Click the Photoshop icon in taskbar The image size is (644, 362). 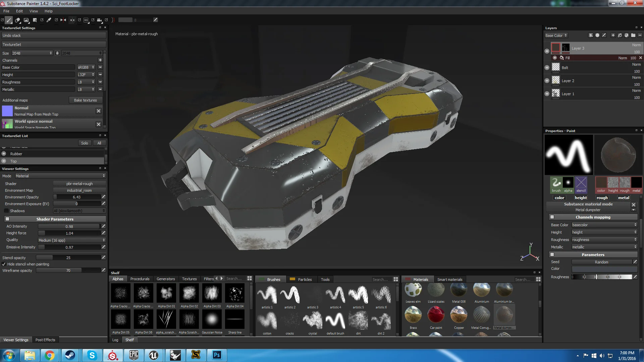pos(217,355)
